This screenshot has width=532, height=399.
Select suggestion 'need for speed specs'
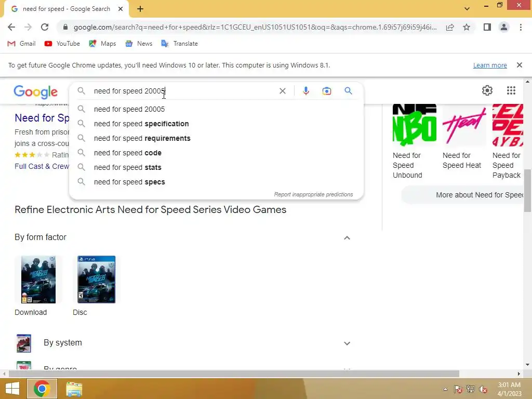click(x=216, y=182)
